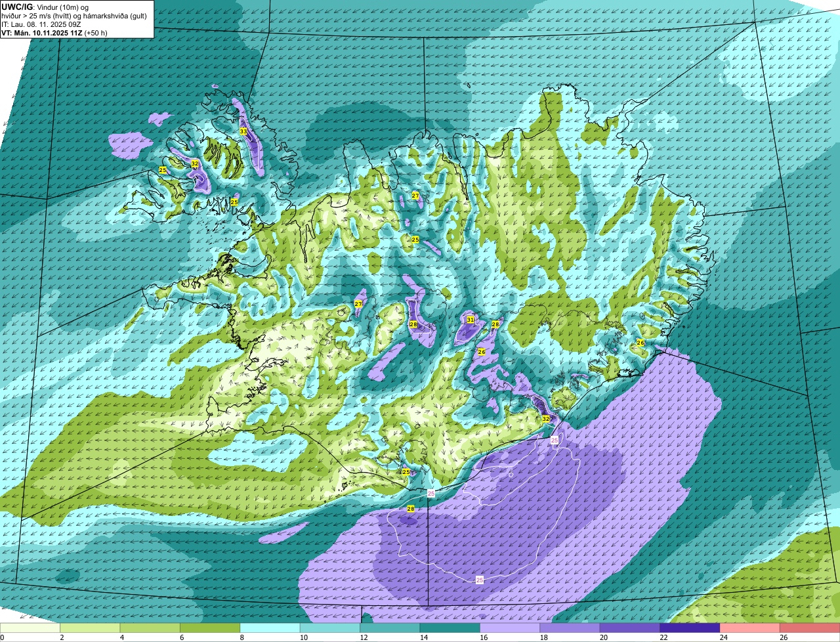This screenshot has height=642, width=840.
Task: Click the legend tick label 16
Action: (x=483, y=637)
